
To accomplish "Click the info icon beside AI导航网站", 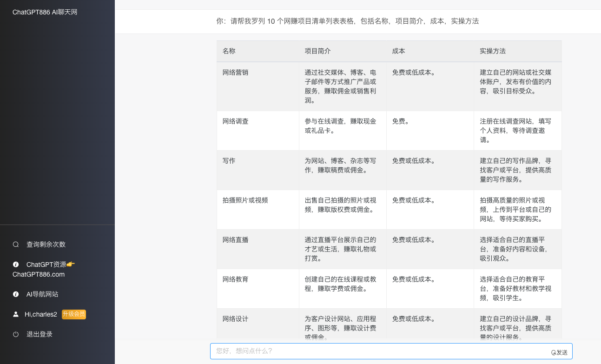I will (x=15, y=294).
